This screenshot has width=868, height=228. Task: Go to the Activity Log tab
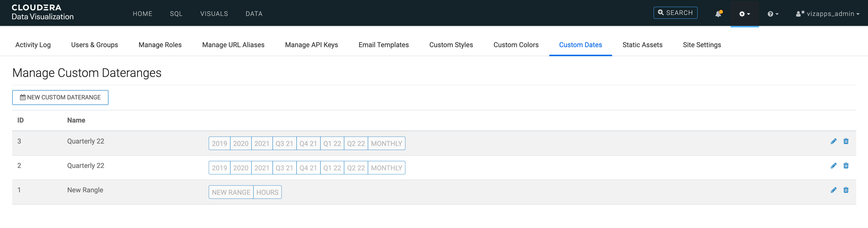point(33,45)
